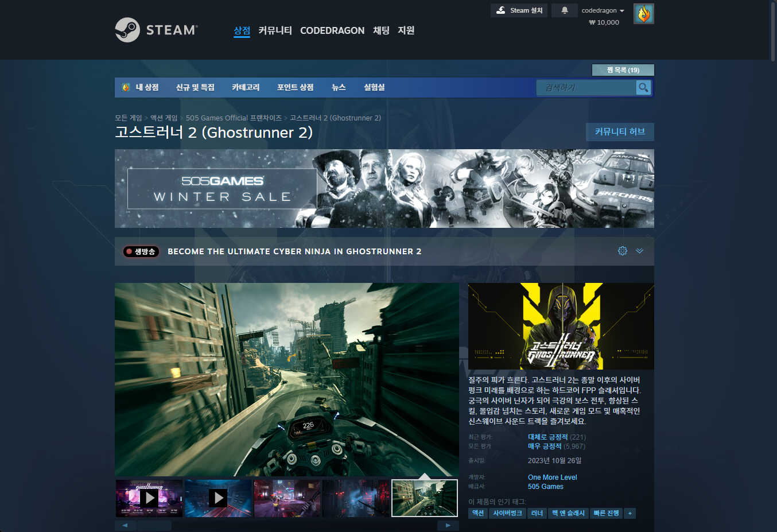The width and height of the screenshot is (777, 532).
Task: Open the 카테고리 tab
Action: tap(246, 87)
